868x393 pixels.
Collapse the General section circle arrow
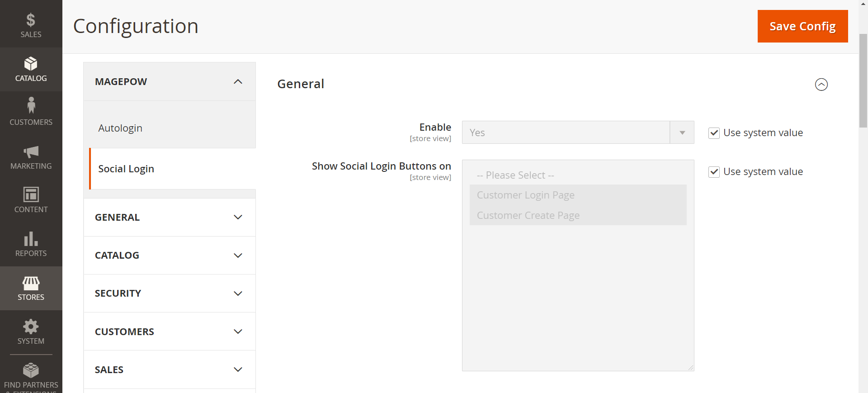(821, 85)
